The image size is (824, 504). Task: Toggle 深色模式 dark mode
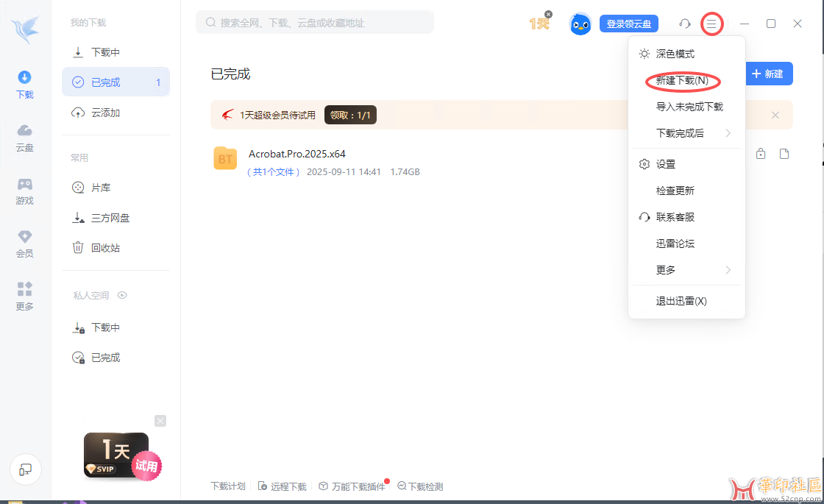click(687, 54)
